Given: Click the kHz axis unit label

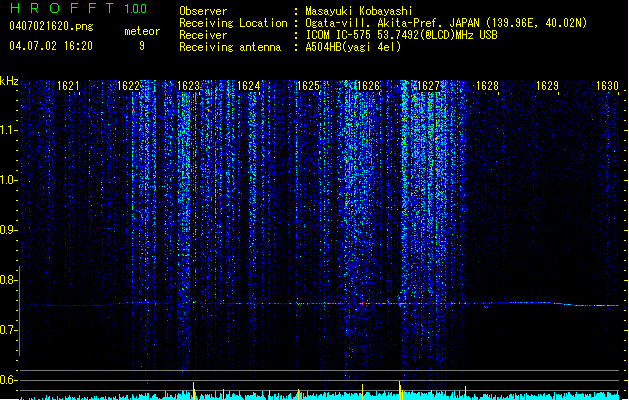Looking at the screenshot, I should (x=9, y=81).
